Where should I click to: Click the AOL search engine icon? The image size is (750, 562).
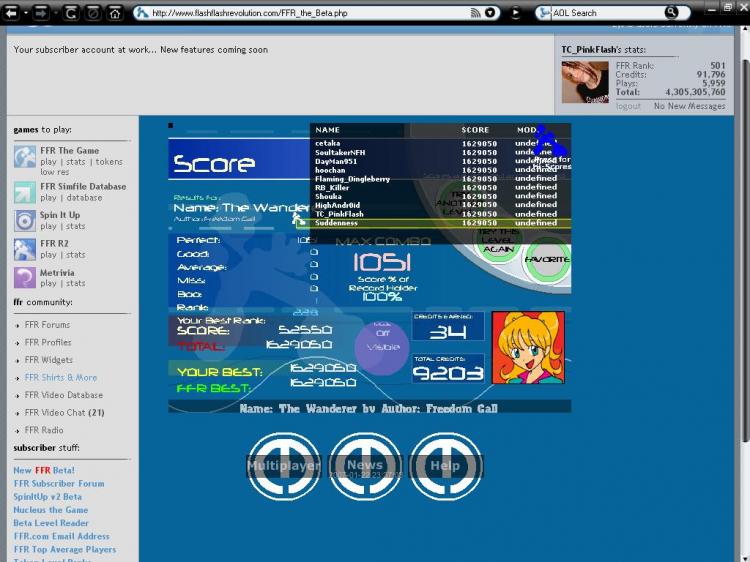(x=543, y=13)
